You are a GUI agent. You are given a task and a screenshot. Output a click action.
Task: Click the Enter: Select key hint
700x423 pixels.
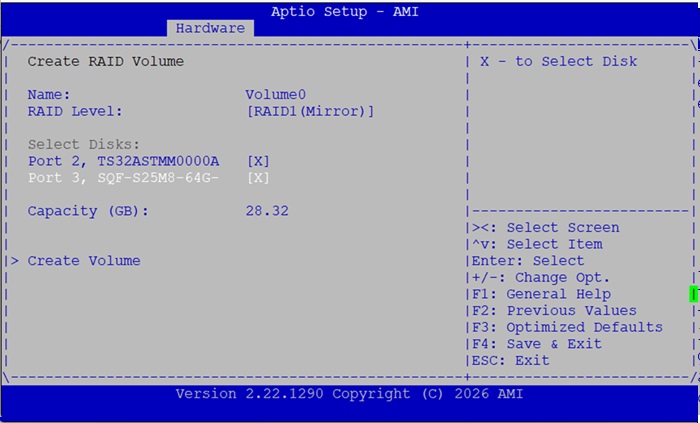pyautogui.click(x=528, y=261)
